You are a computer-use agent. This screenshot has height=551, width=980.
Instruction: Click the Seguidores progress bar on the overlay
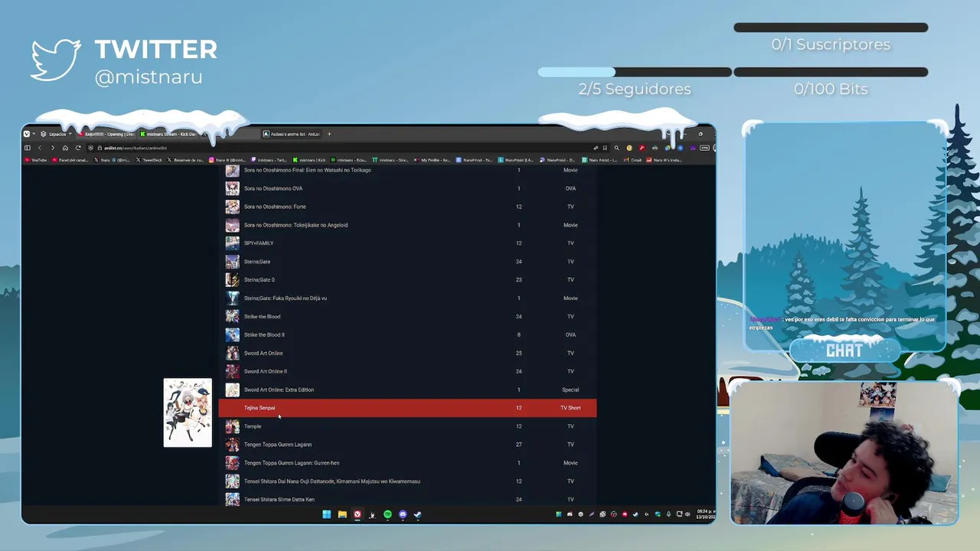click(635, 72)
